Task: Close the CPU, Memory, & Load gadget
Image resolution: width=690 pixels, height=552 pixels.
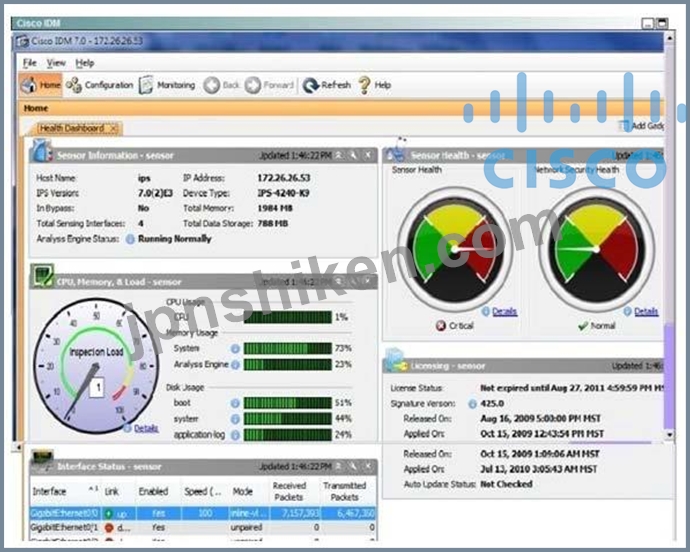Action: tap(367, 281)
